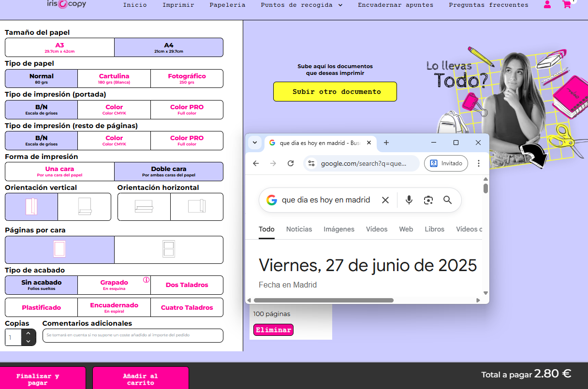
Task: Click the Google magnifier search icon
Action: (x=447, y=200)
